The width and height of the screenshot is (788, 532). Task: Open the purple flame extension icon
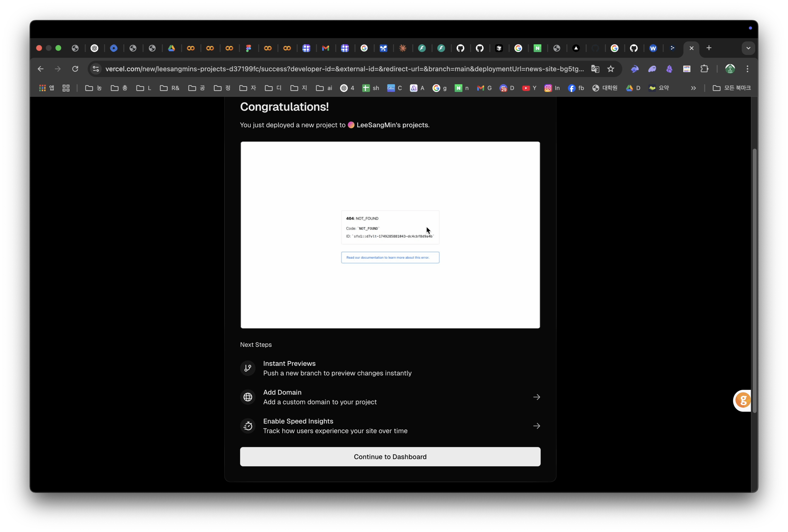point(669,69)
